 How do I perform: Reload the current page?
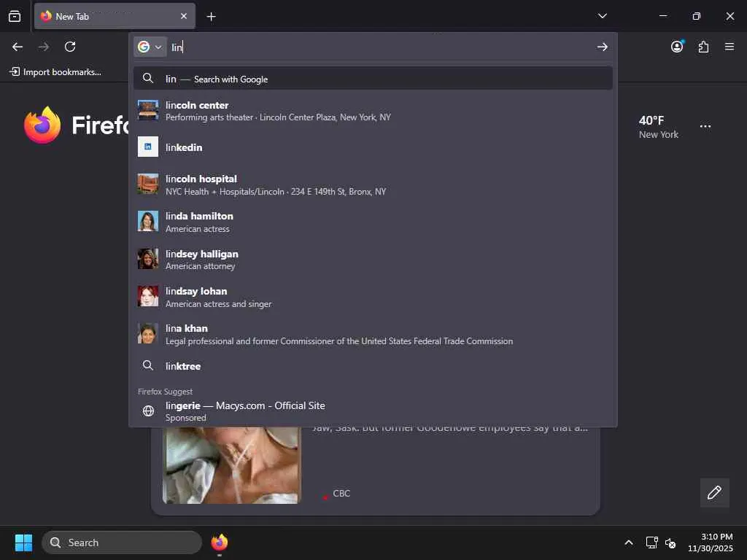point(70,47)
